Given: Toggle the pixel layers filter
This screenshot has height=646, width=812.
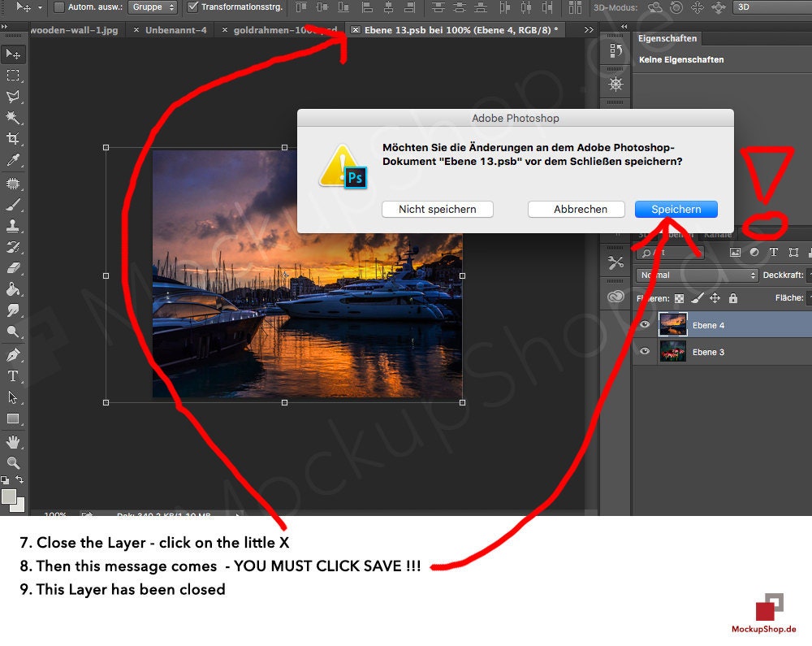Looking at the screenshot, I should (x=735, y=252).
